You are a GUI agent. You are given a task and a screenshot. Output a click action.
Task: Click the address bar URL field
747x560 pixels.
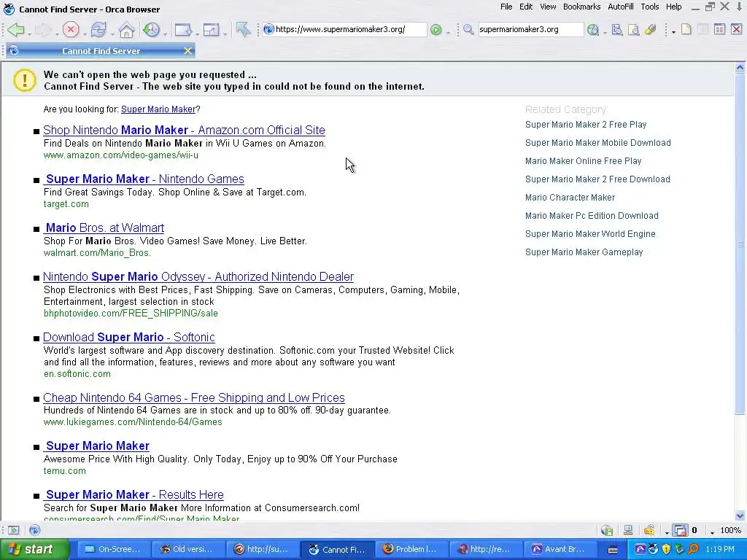pyautogui.click(x=344, y=29)
